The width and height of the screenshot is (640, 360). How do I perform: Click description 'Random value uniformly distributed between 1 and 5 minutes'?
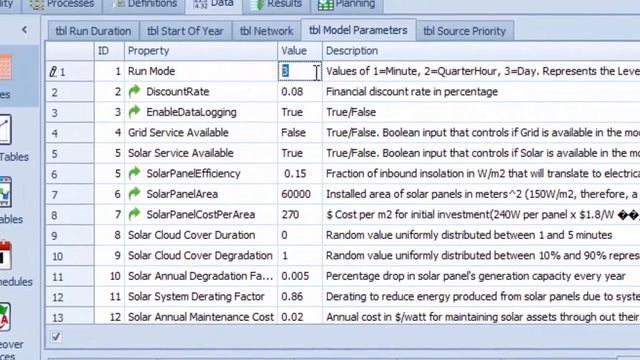coord(469,235)
